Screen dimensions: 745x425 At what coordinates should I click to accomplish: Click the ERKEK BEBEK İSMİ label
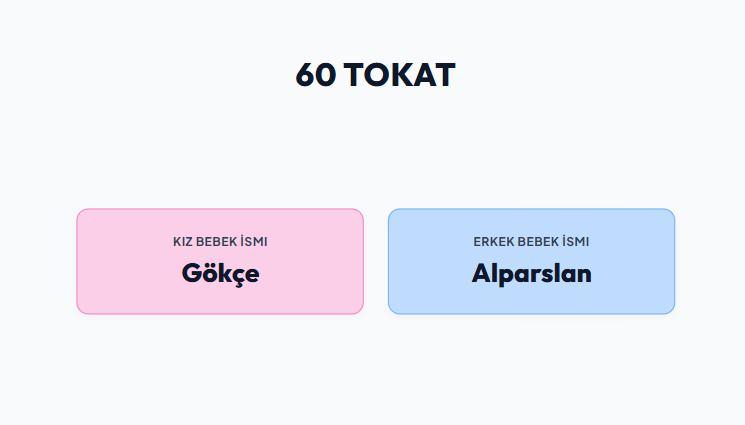pyautogui.click(x=531, y=241)
